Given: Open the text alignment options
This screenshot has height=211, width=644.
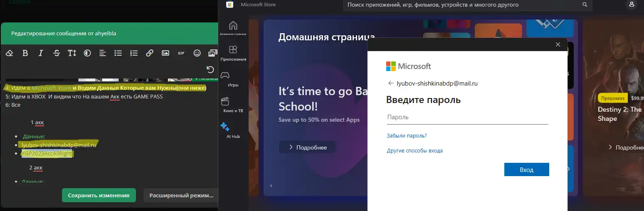Looking at the screenshot, I should [103, 53].
